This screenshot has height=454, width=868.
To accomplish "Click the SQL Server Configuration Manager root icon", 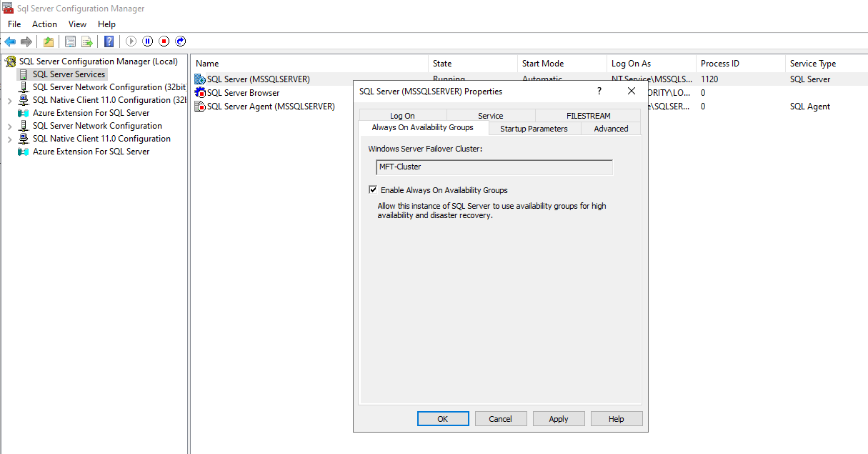I will click(11, 61).
